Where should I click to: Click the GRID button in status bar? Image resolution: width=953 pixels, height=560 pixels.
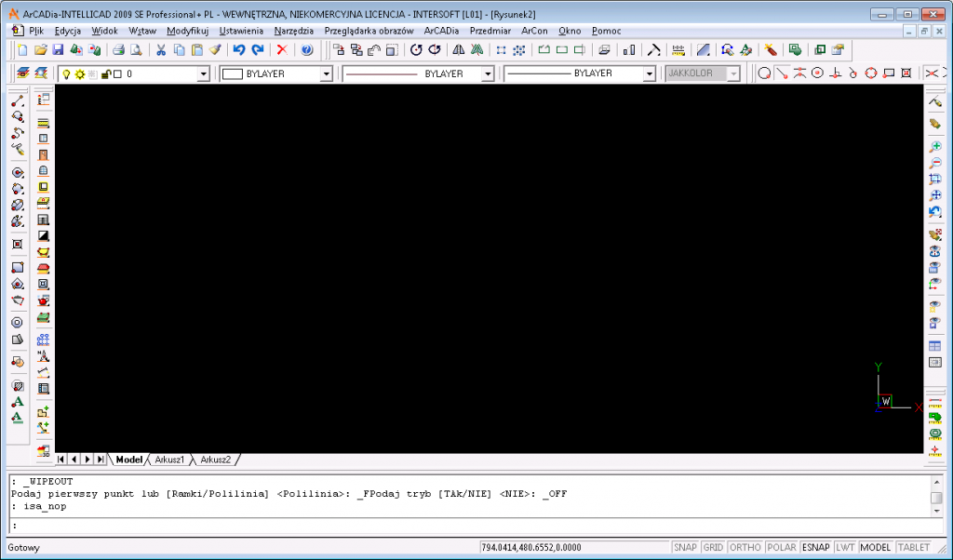pos(713,548)
